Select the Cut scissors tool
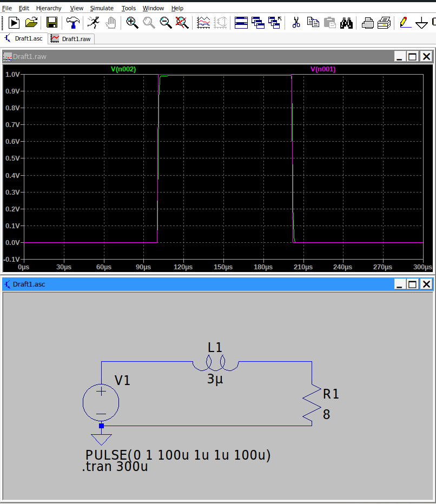This screenshot has height=504, width=436. point(296,22)
